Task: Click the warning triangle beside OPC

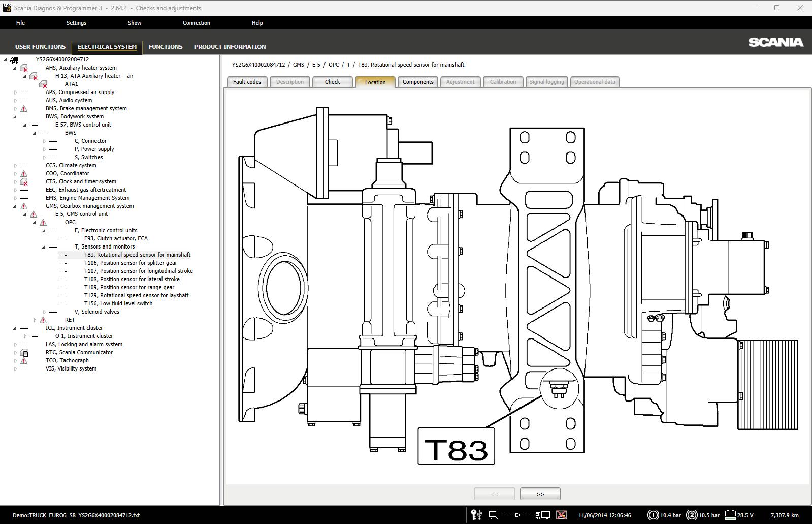Action: tap(43, 223)
